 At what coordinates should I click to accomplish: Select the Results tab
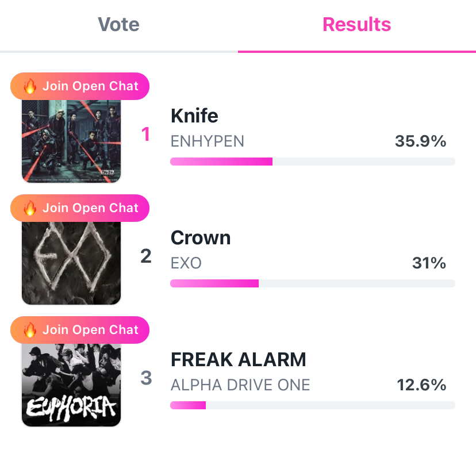pos(356,25)
